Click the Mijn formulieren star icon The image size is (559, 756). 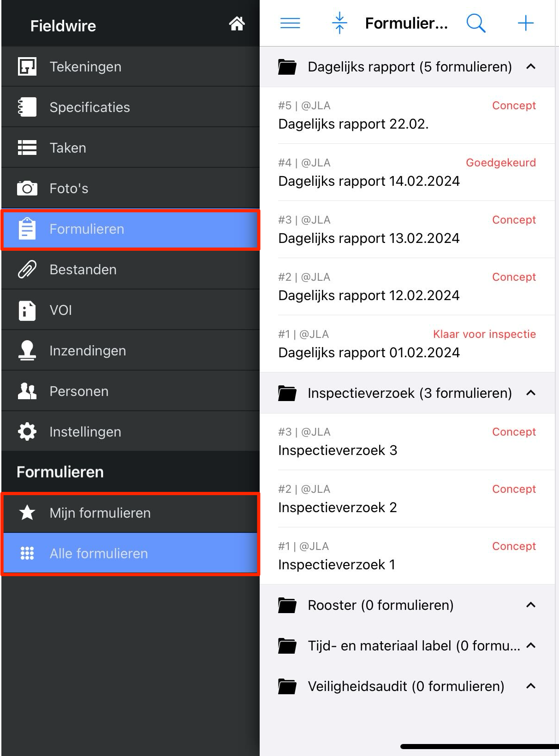pyautogui.click(x=27, y=513)
